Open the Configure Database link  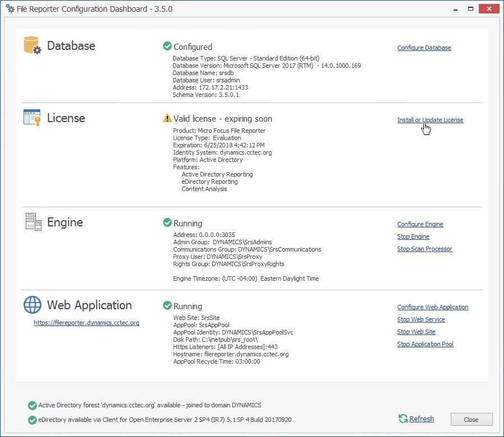pyautogui.click(x=424, y=48)
